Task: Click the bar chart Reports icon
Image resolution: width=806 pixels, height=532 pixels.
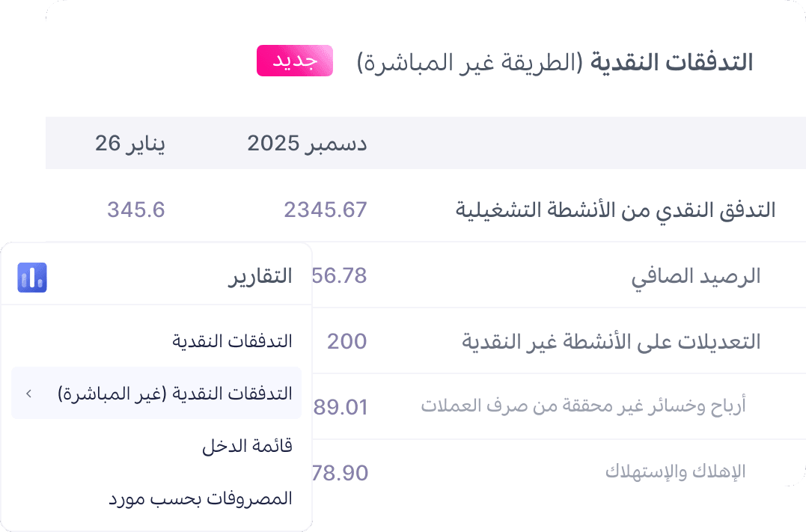Action: click(31, 276)
